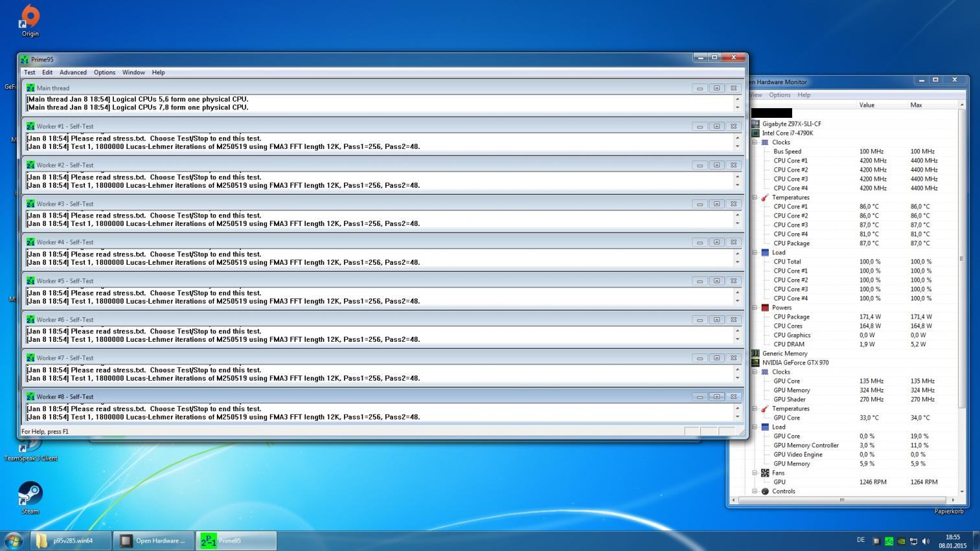Maximize the Worker #2 child window
This screenshot has width=980, height=551.
(x=716, y=165)
